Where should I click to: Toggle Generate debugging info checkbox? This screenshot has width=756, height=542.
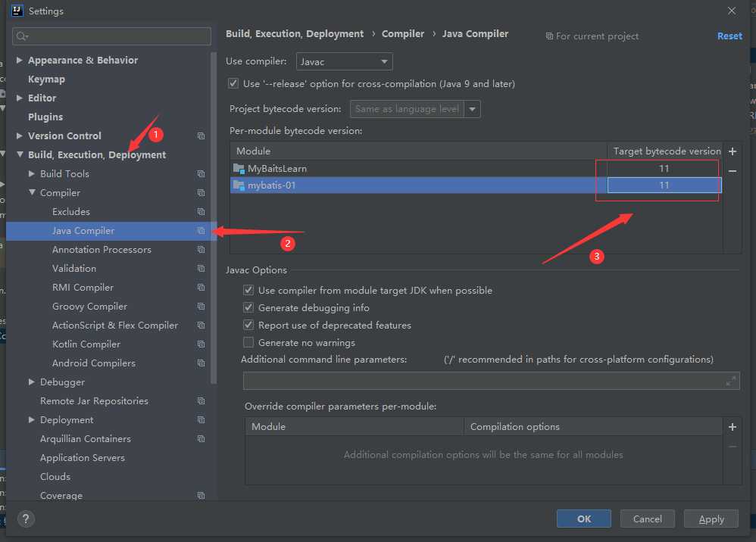point(248,308)
